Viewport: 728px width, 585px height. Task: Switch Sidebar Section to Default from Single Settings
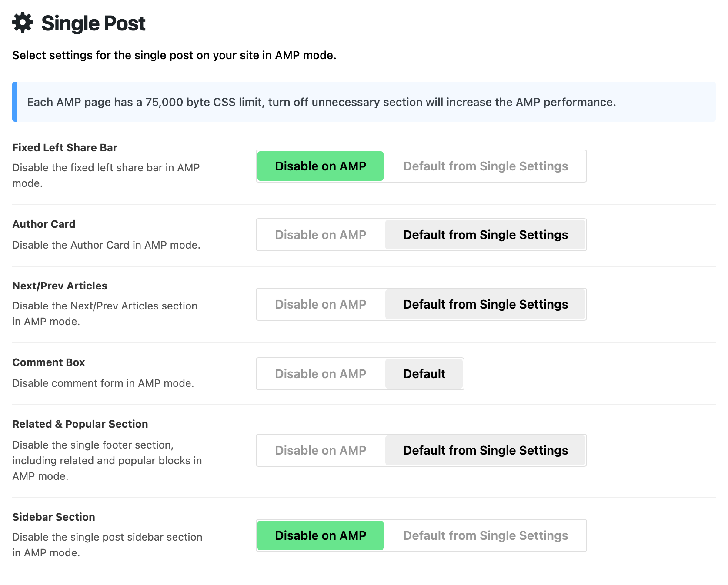(x=485, y=535)
